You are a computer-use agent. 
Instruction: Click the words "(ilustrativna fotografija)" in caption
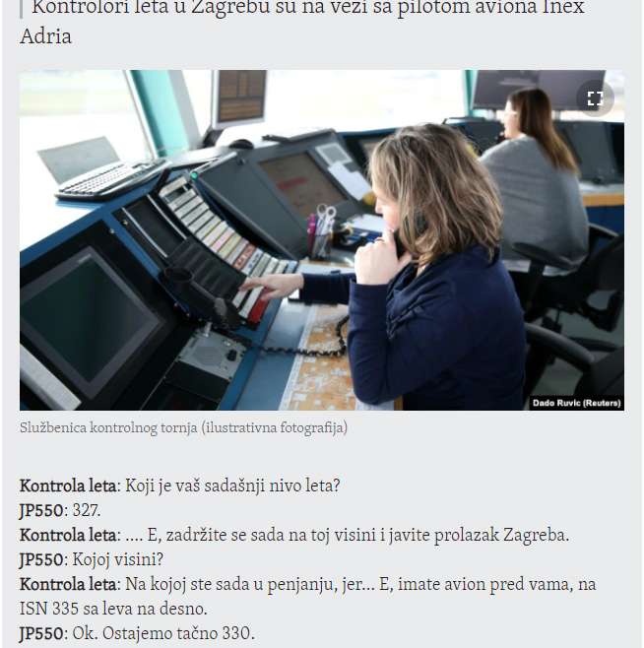coord(275,427)
